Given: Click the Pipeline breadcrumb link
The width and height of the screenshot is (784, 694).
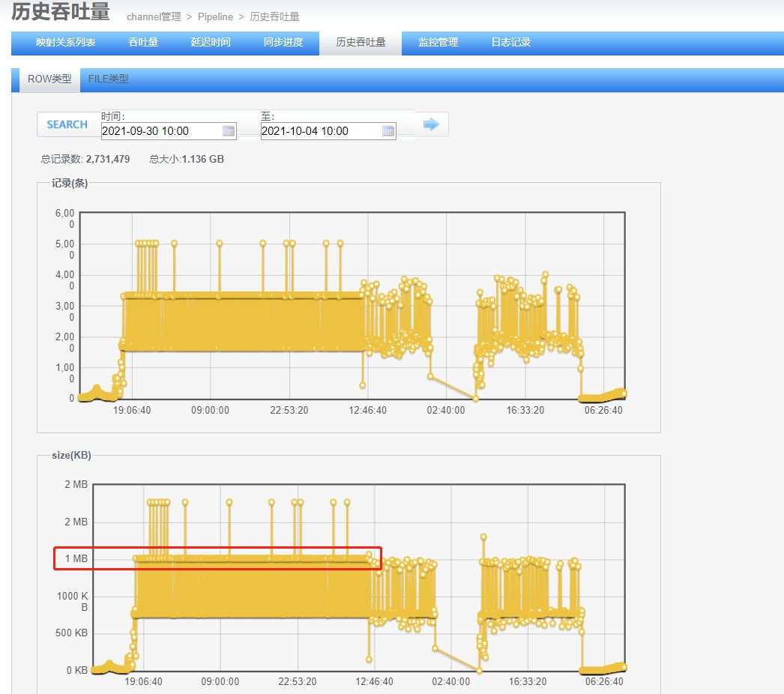Looking at the screenshot, I should 215,16.
